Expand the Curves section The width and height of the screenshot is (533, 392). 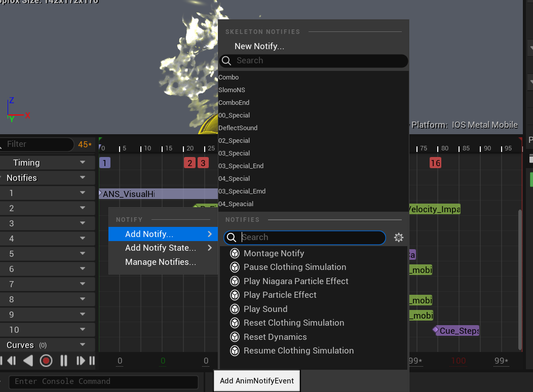(84, 345)
